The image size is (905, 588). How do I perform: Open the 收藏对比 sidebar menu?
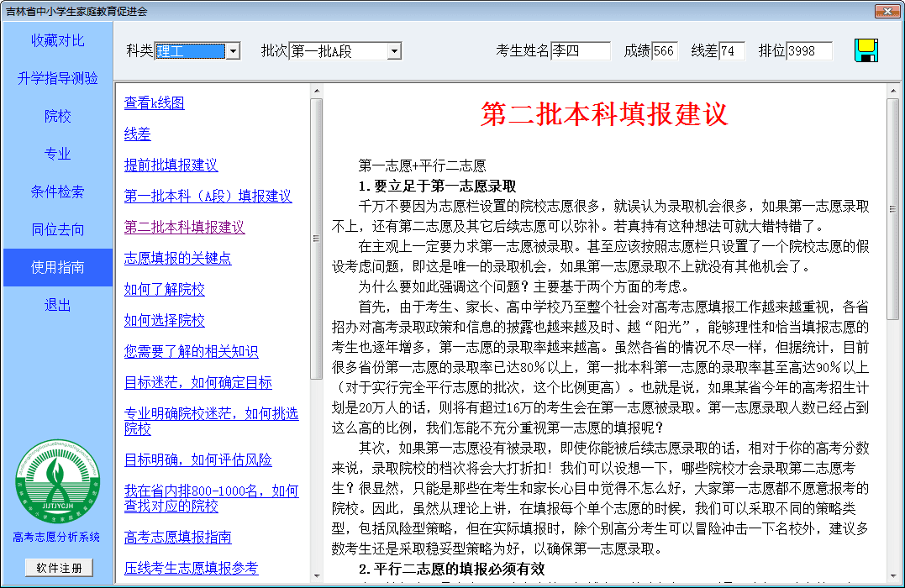(57, 40)
